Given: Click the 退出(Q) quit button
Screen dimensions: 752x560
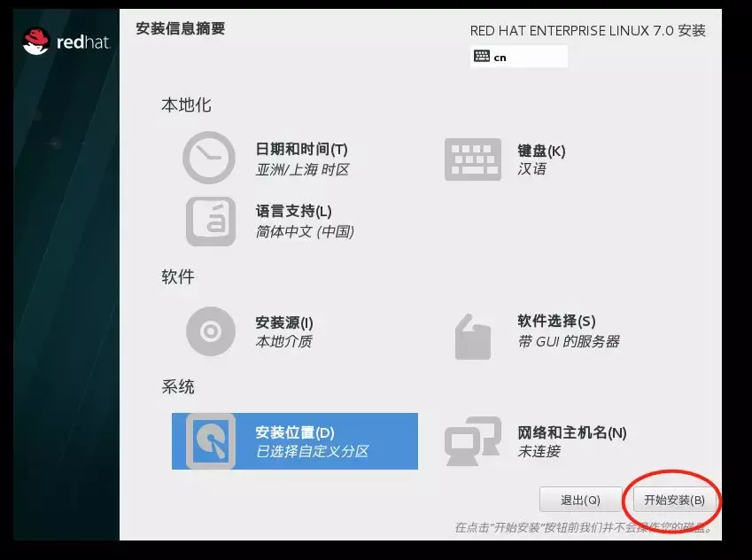Looking at the screenshot, I should pos(580,500).
